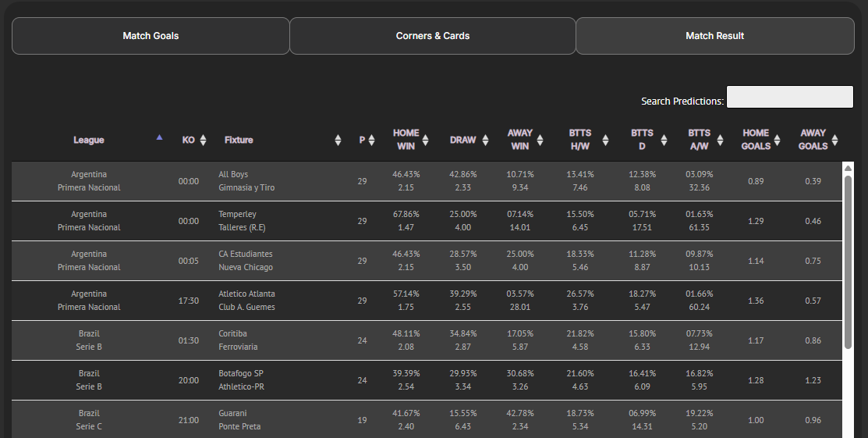Select the All Boys vs Gimnasia fixture
Image resolution: width=868 pixels, height=438 pixels.
click(246, 181)
